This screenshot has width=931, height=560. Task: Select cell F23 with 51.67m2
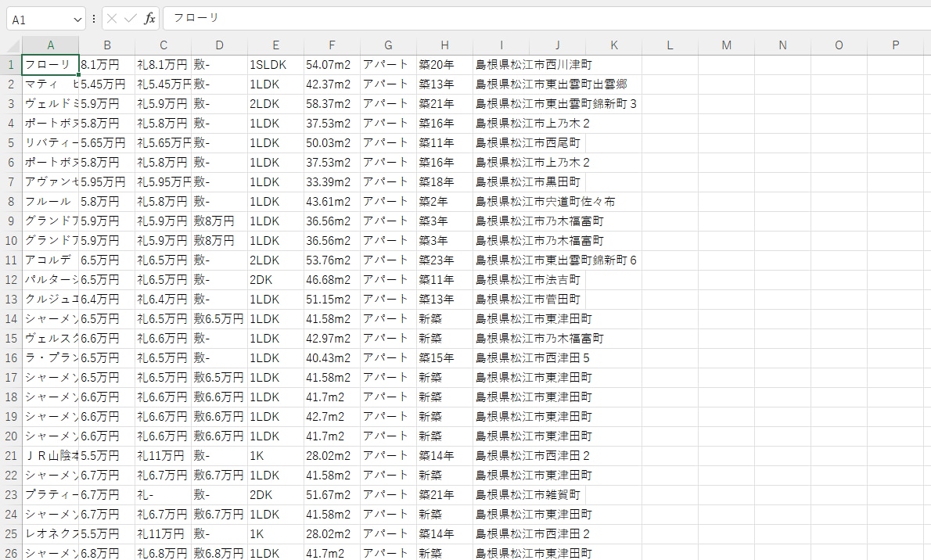[332, 494]
